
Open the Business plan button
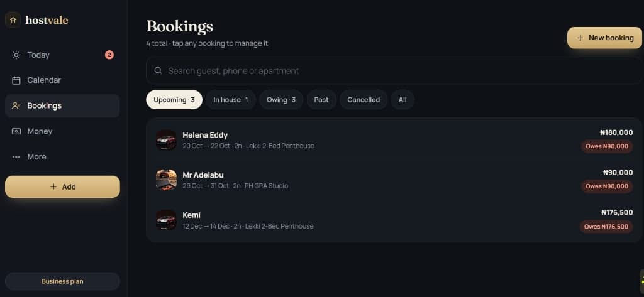(62, 281)
